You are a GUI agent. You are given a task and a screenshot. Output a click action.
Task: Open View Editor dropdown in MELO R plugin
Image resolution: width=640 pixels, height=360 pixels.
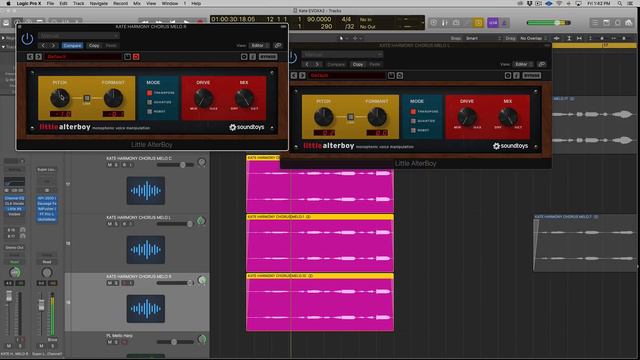tap(260, 45)
